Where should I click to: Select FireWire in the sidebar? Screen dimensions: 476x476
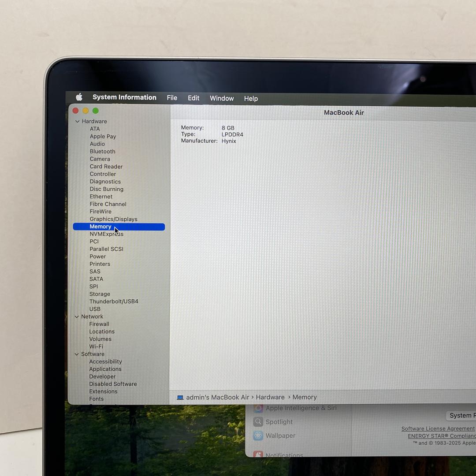click(100, 211)
